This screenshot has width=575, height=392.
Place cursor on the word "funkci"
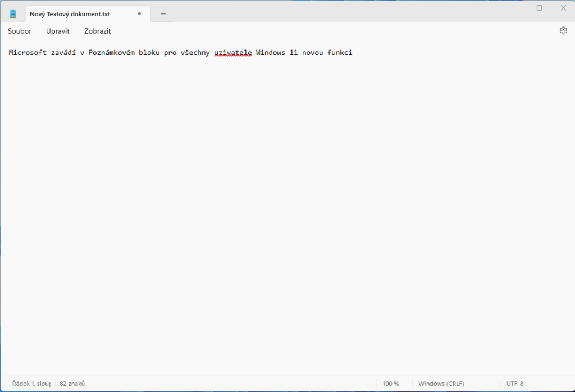339,53
